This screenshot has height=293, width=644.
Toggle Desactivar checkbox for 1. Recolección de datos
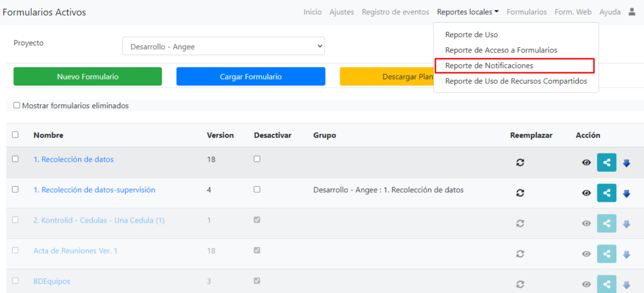[257, 159]
